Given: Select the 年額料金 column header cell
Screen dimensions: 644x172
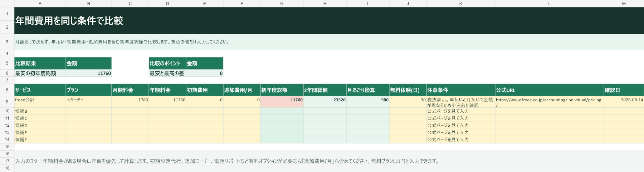Looking at the screenshot, I should click(x=167, y=90).
